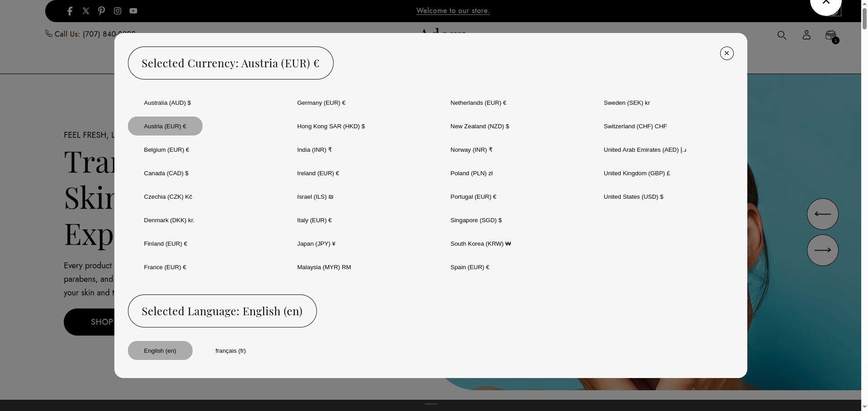Choose English (en) language
This screenshot has width=868, height=411.
coord(160,350)
